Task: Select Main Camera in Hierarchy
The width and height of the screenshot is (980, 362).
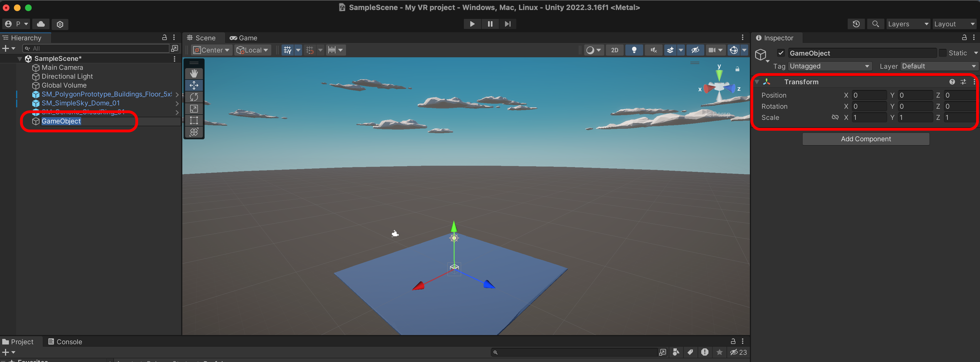Action: tap(62, 67)
